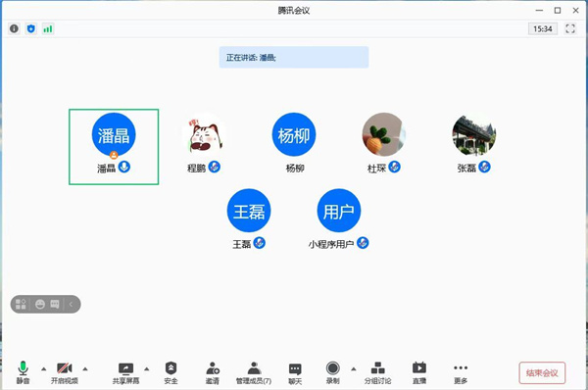Check the green network signal icon
588x390 pixels.
pos(48,28)
